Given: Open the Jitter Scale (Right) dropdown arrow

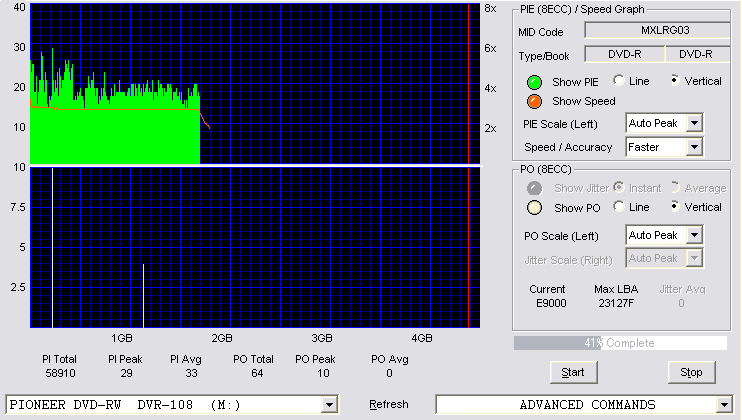Looking at the screenshot, I should click(x=694, y=258).
